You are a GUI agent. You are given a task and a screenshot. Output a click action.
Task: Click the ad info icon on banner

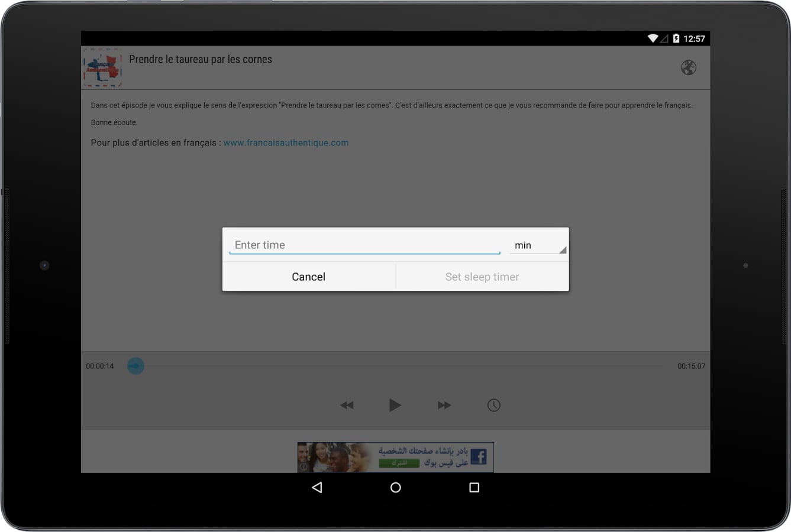click(x=303, y=467)
